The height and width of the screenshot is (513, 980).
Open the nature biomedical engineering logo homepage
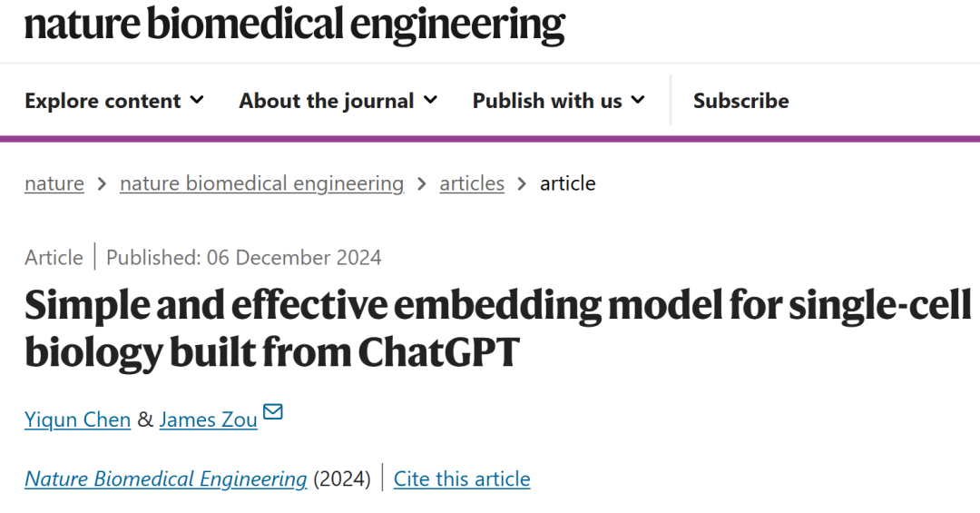pos(294,25)
